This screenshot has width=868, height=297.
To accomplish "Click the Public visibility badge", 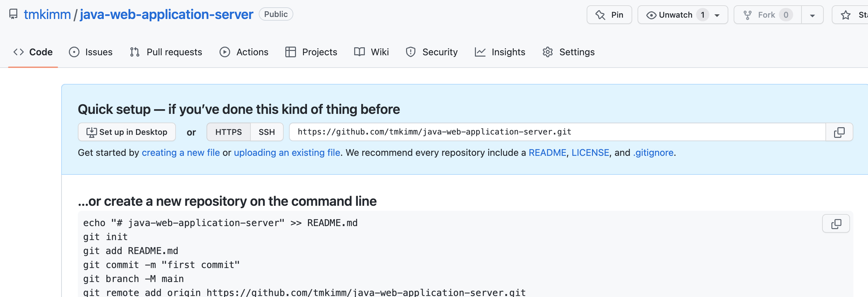I will pyautogui.click(x=276, y=14).
